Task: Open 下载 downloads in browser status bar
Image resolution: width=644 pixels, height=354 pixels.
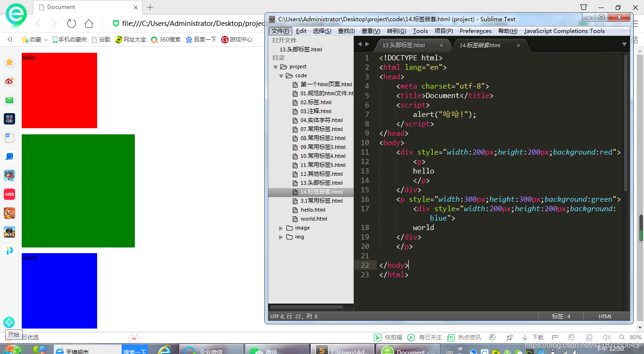Action: point(533,338)
